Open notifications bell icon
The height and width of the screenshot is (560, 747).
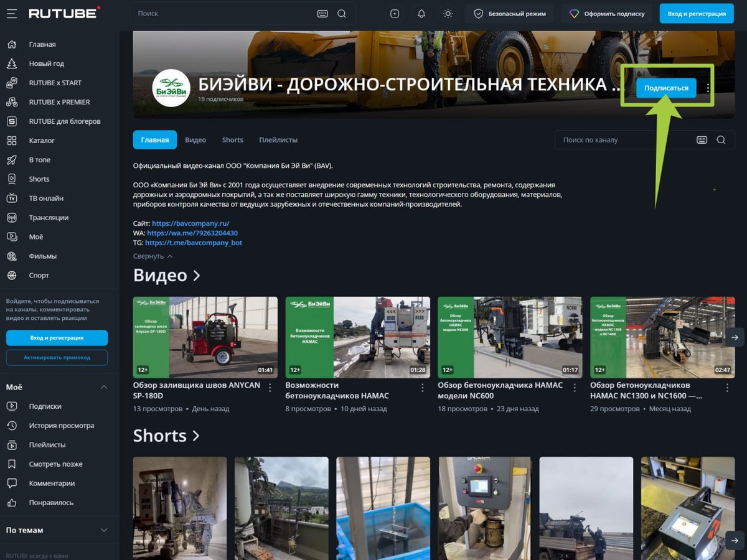pyautogui.click(x=421, y=14)
